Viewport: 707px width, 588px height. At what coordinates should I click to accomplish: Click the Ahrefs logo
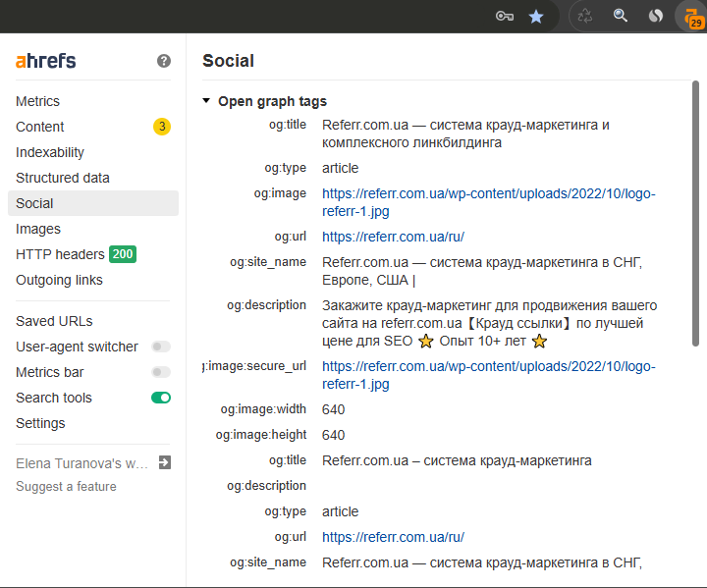click(46, 61)
